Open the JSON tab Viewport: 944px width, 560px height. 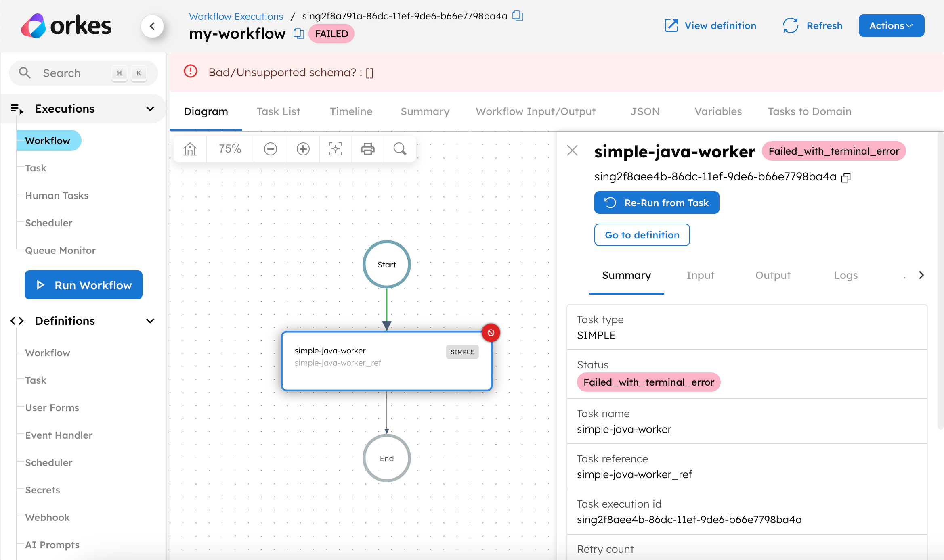pos(645,111)
